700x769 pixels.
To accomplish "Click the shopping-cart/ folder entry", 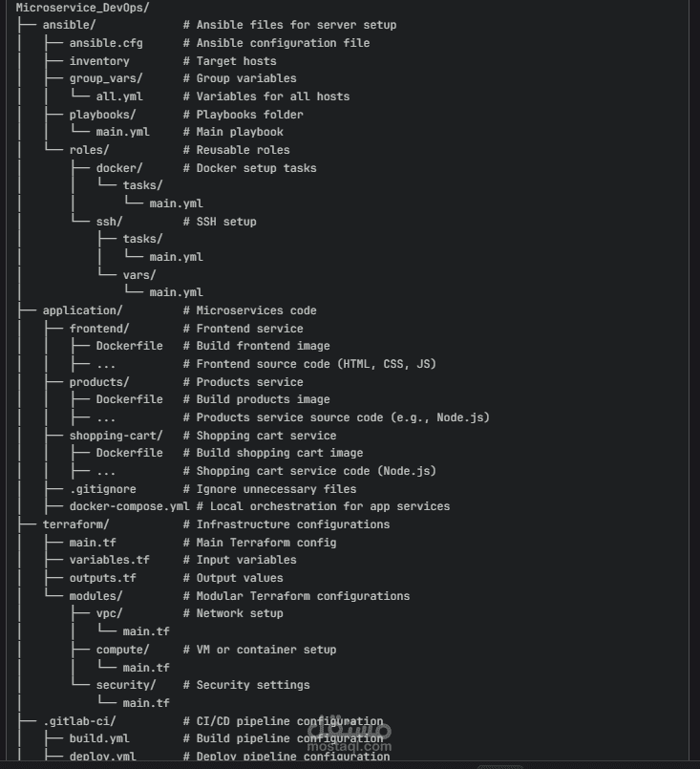I will (116, 436).
